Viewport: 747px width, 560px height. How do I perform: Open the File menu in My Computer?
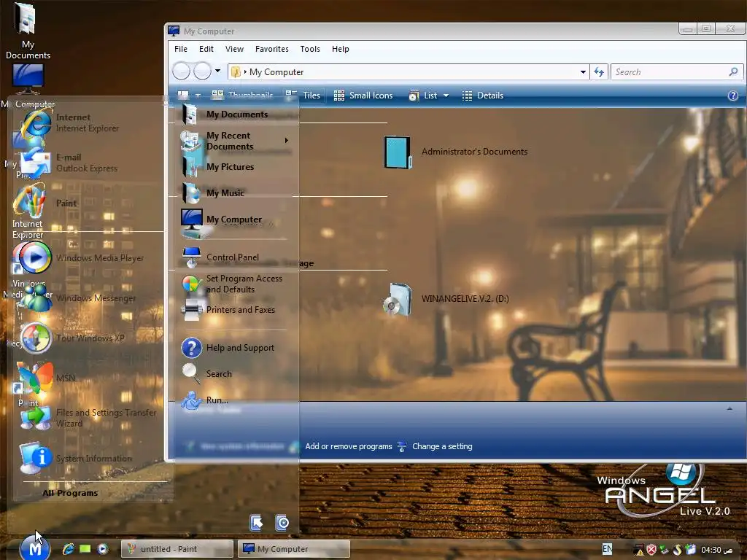point(181,49)
